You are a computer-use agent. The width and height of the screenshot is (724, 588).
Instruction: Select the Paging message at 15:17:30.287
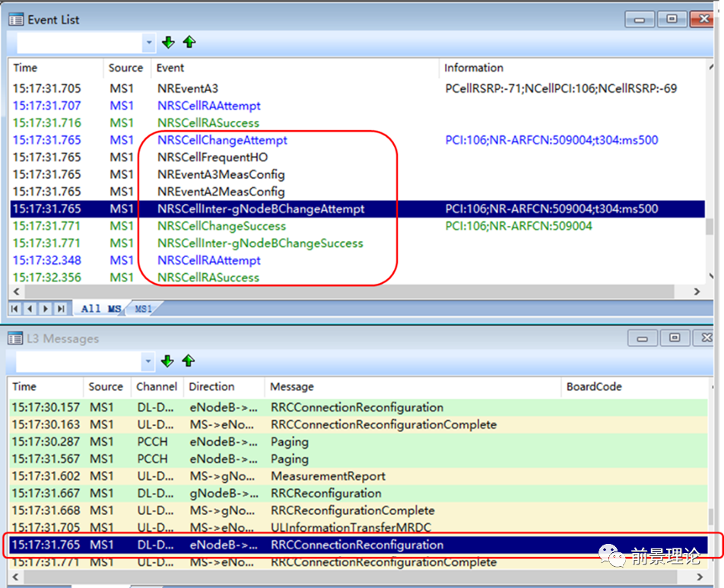pyautogui.click(x=358, y=442)
